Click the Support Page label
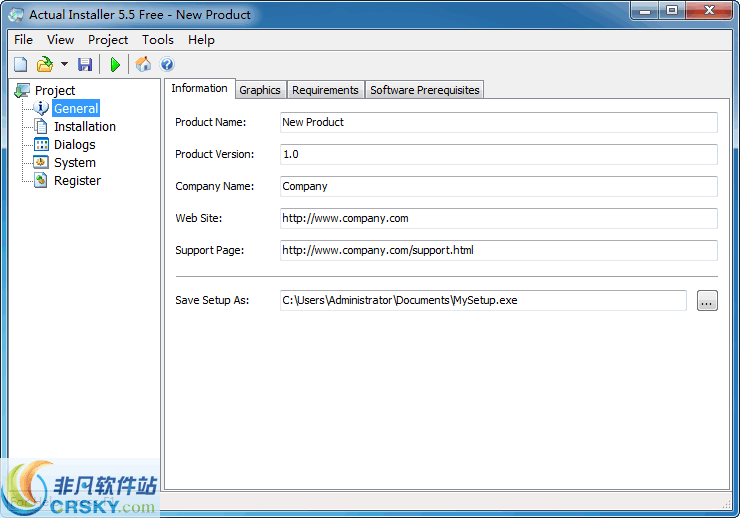 click(210, 251)
